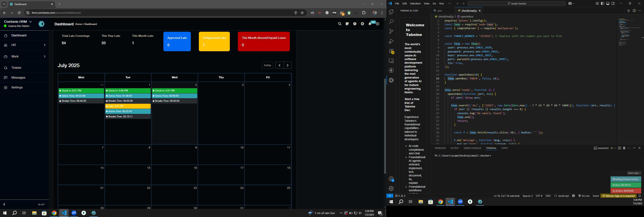The width and height of the screenshot is (644, 217).
Task: Run the checkEmail.js file with play icon
Action: tap(629, 11)
